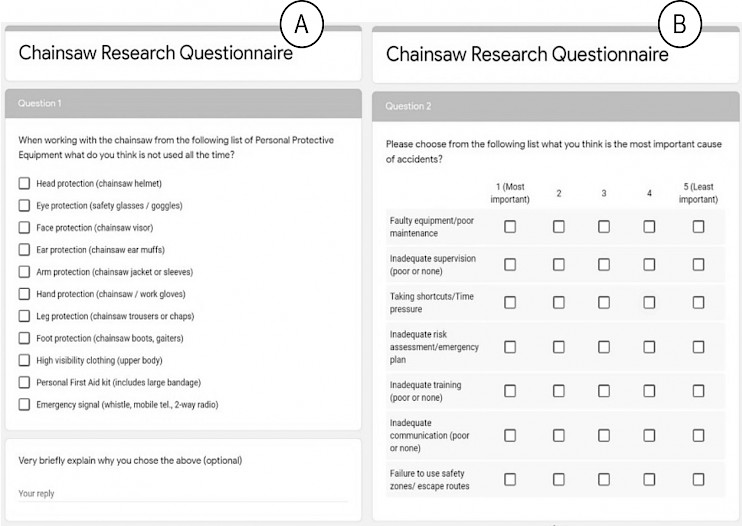Check Emergency signal (whistle, mobile tel.) option
742x526 pixels.
[x=24, y=404]
